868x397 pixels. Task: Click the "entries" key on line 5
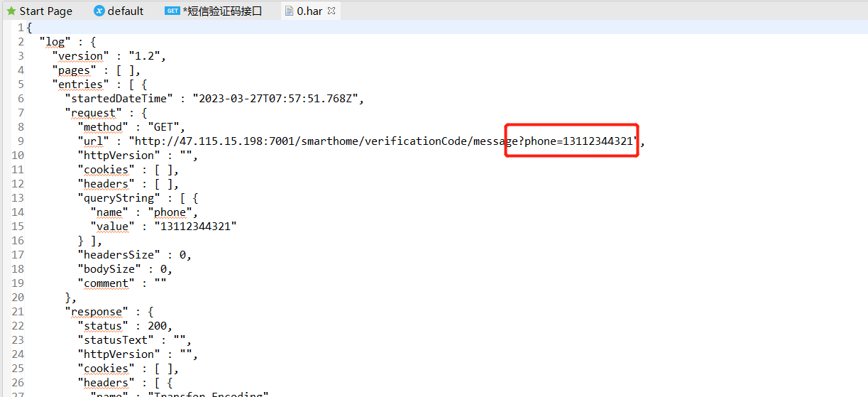click(x=81, y=85)
